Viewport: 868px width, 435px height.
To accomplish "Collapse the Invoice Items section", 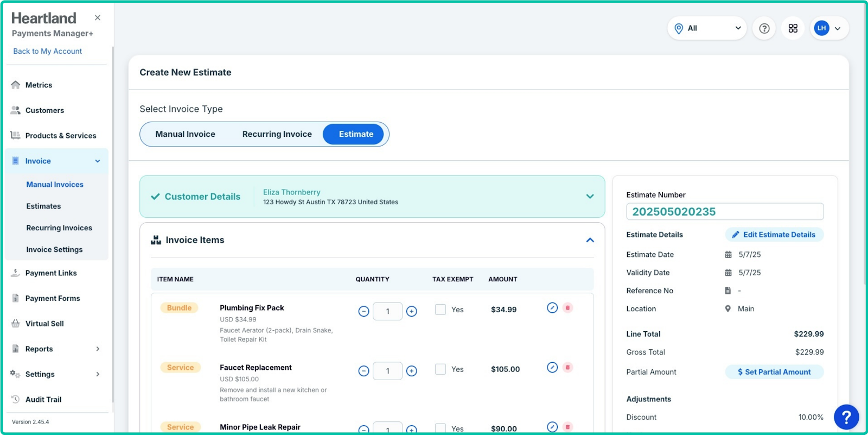I will (590, 240).
